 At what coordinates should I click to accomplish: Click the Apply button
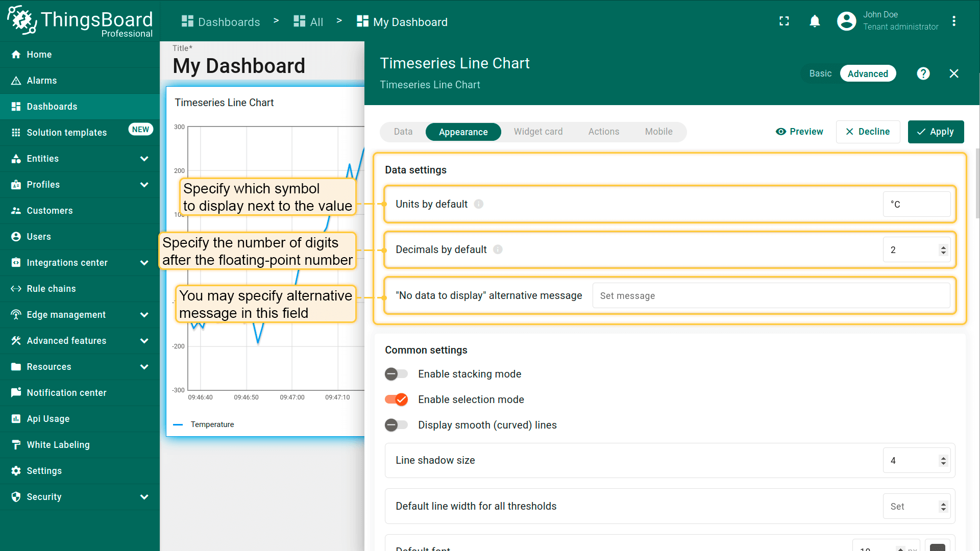click(x=935, y=132)
